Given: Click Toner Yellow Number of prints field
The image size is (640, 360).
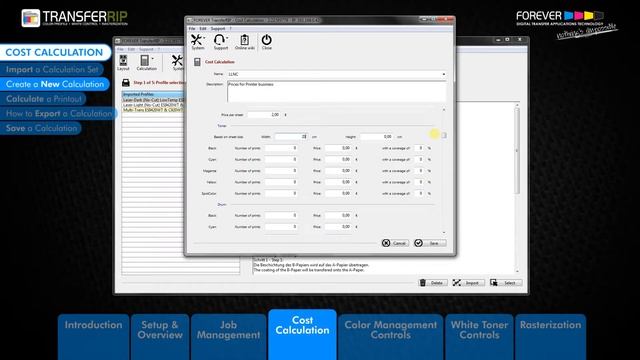Looking at the screenshot, I should [x=280, y=182].
